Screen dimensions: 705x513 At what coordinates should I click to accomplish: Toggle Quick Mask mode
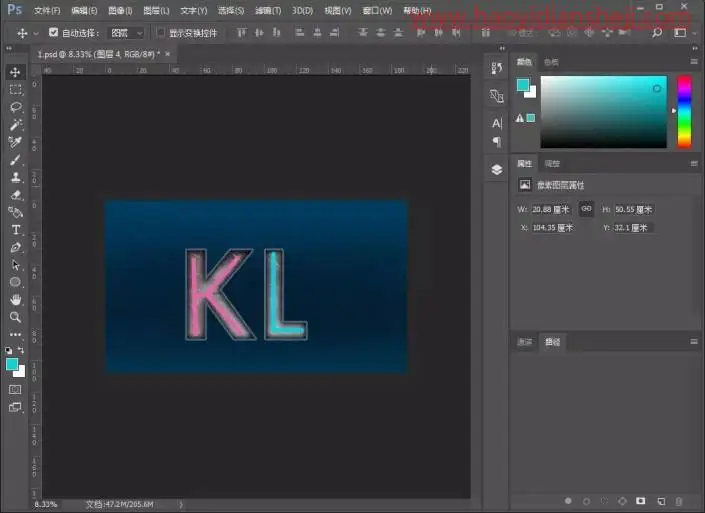click(15, 389)
